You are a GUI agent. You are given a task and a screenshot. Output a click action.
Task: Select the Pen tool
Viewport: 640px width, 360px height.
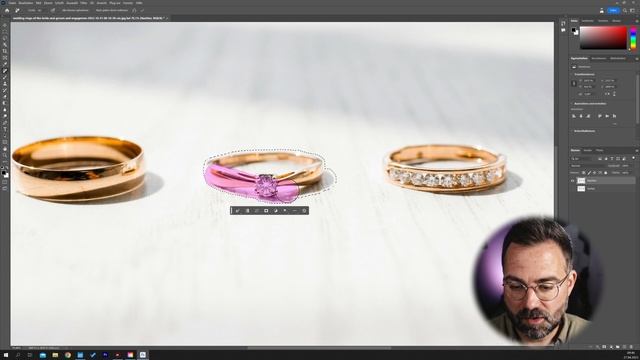click(x=5, y=122)
